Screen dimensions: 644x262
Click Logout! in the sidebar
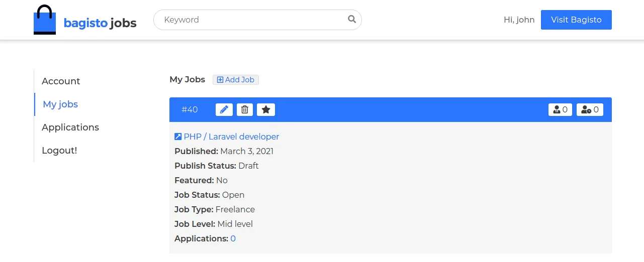(x=59, y=151)
